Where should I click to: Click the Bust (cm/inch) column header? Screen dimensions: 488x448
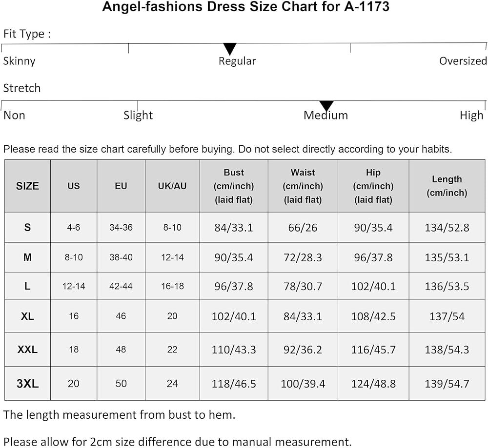[x=234, y=186]
